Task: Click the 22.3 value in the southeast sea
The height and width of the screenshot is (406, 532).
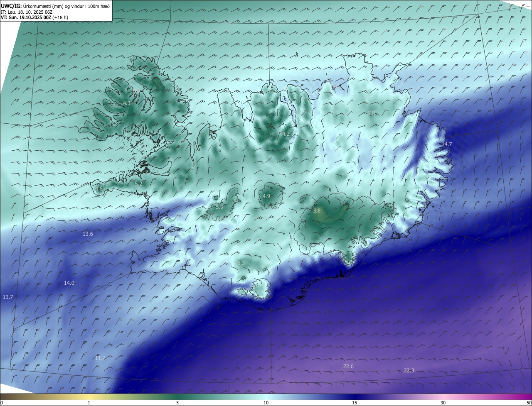Action: 409,370
